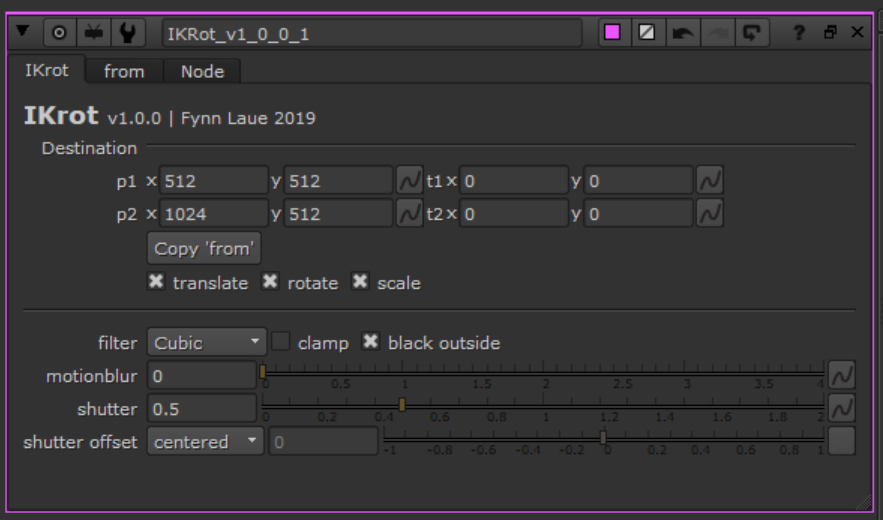Open the t2 animation curve menu
Viewport: 883px width, 520px height.
pyautogui.click(x=710, y=214)
